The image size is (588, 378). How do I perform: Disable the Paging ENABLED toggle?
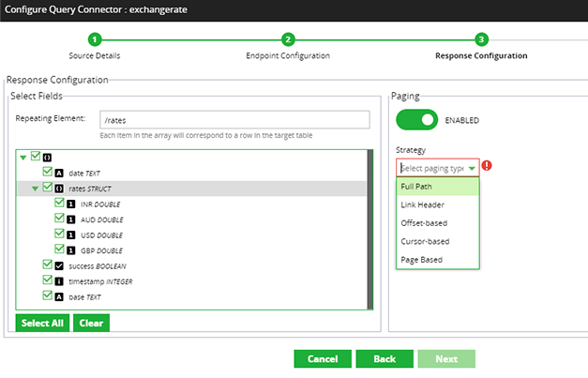(417, 120)
